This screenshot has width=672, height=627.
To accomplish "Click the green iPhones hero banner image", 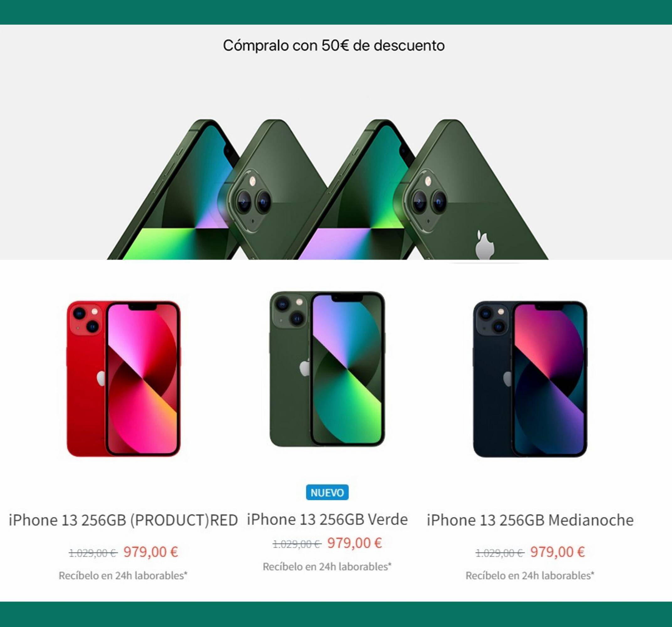I will pyautogui.click(x=328, y=189).
